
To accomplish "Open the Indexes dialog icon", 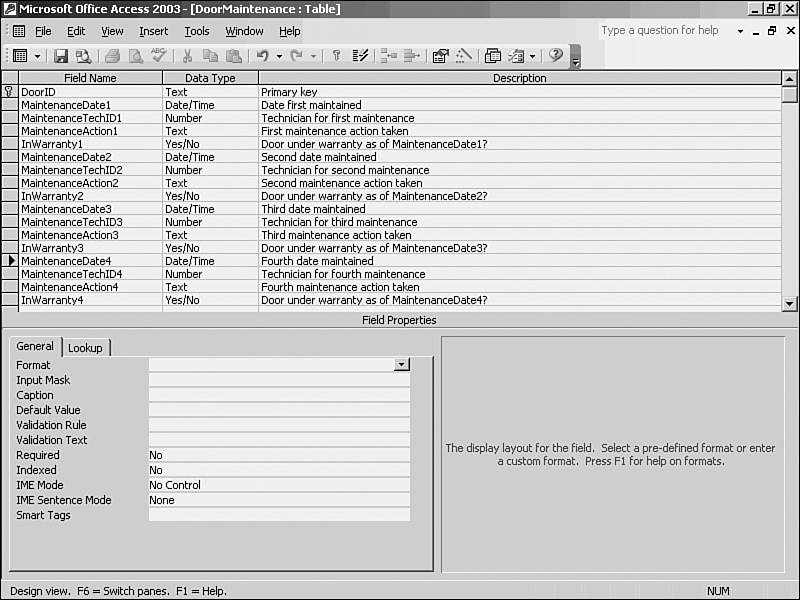I will [x=361, y=56].
